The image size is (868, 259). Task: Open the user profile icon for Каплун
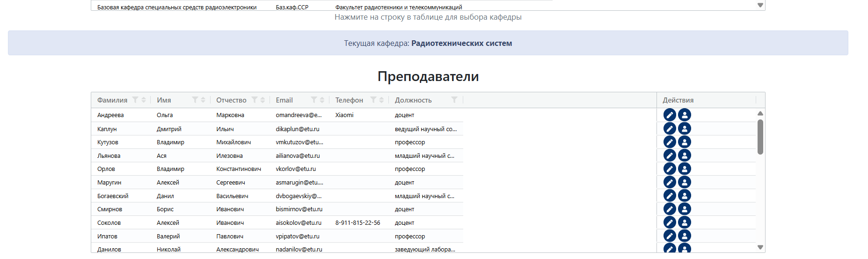coord(685,128)
